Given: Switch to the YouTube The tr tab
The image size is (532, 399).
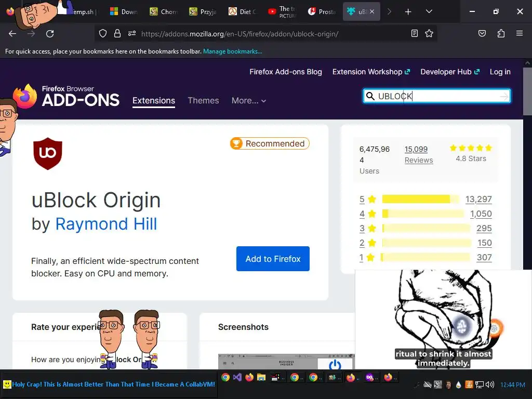Looking at the screenshot, I should coord(282,12).
